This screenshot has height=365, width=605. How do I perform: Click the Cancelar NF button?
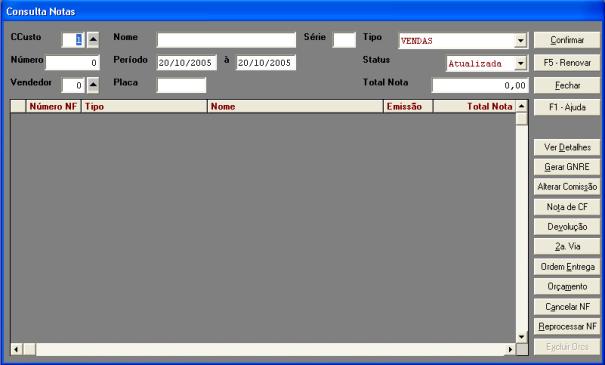[567, 307]
